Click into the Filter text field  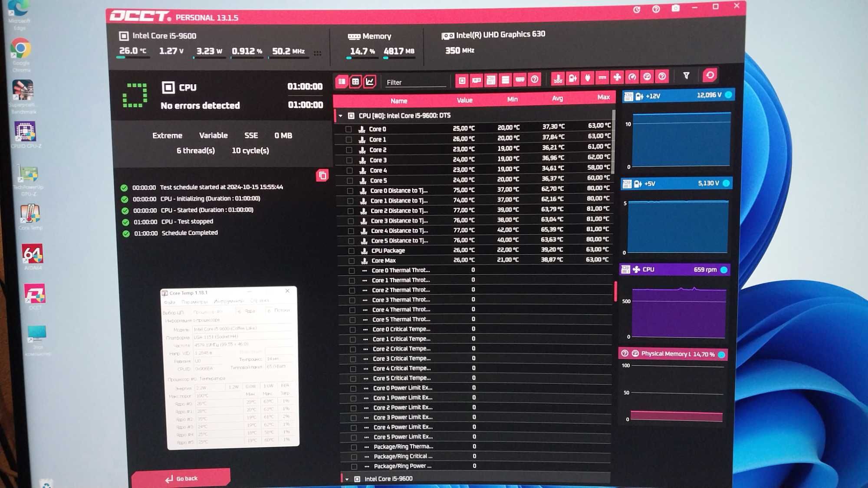415,82
